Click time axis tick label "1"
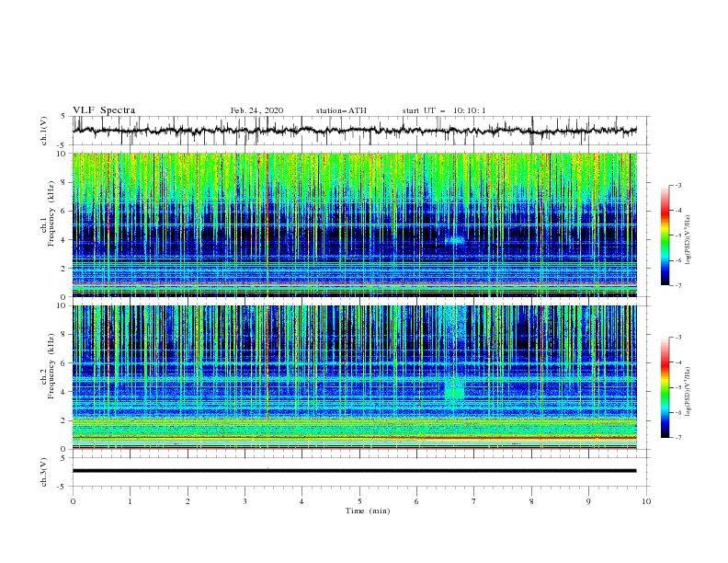This screenshot has height=563, width=728. coord(130,501)
